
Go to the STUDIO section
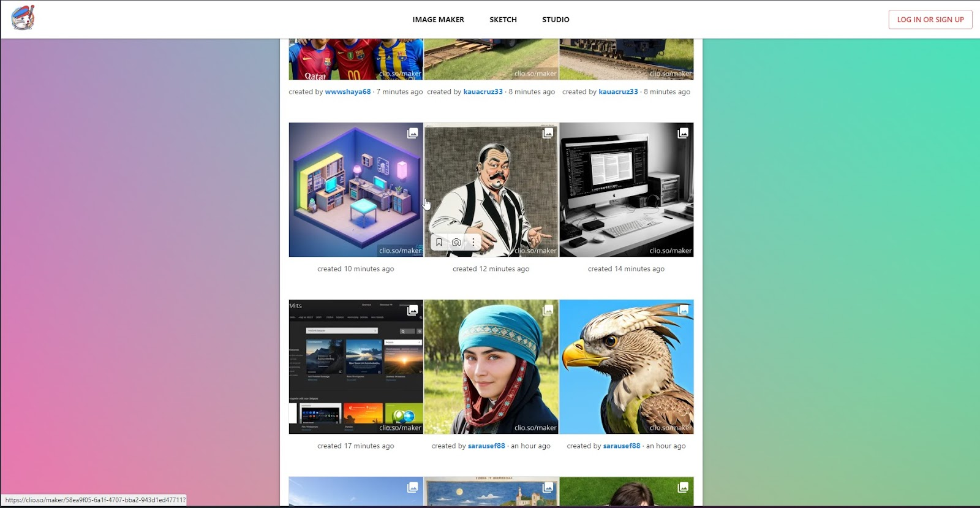coord(556,20)
